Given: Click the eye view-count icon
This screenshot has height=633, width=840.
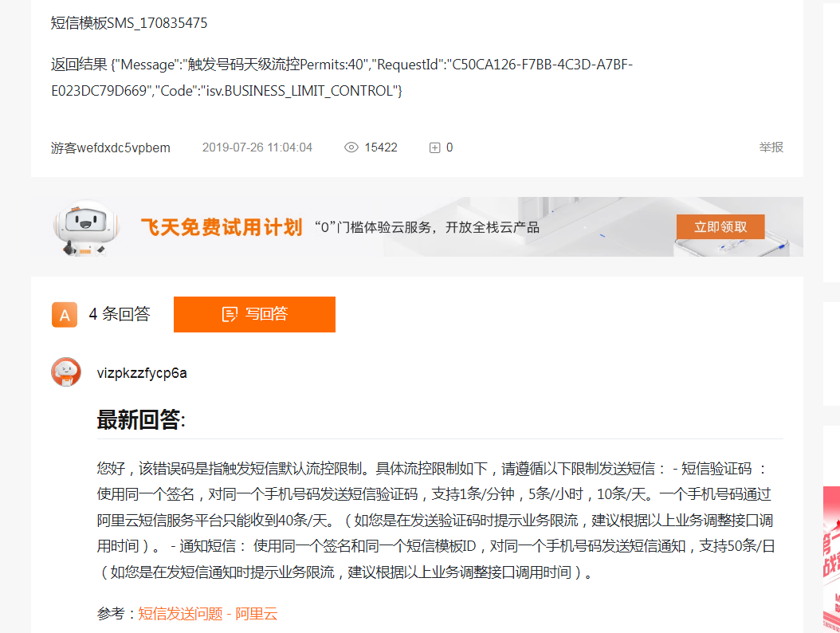Looking at the screenshot, I should pyautogui.click(x=351, y=147).
